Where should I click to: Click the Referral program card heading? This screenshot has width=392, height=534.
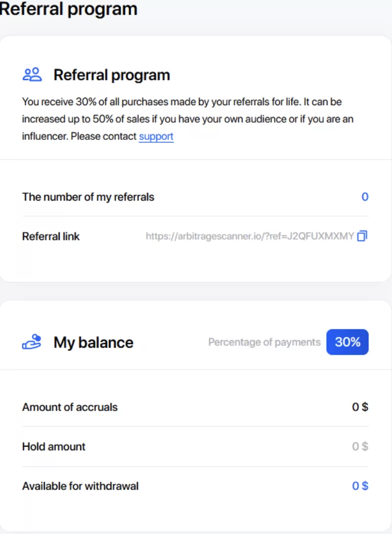pos(112,75)
